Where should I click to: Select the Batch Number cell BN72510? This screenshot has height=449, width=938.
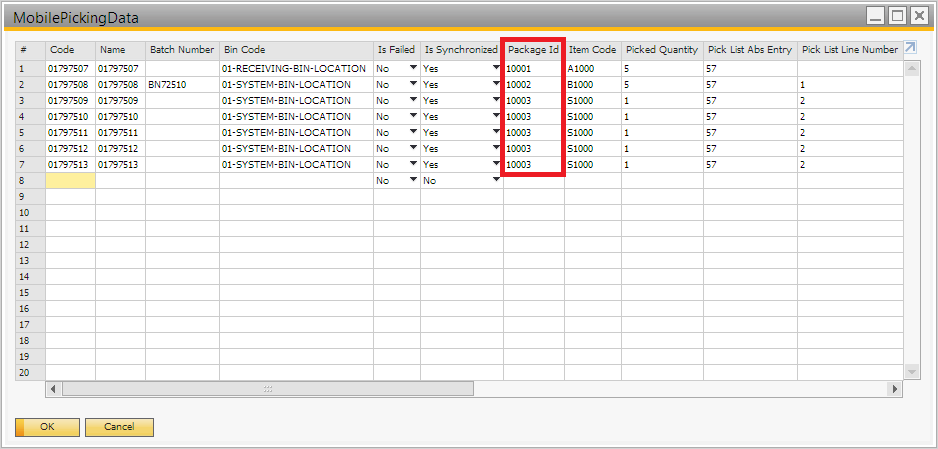[x=182, y=85]
